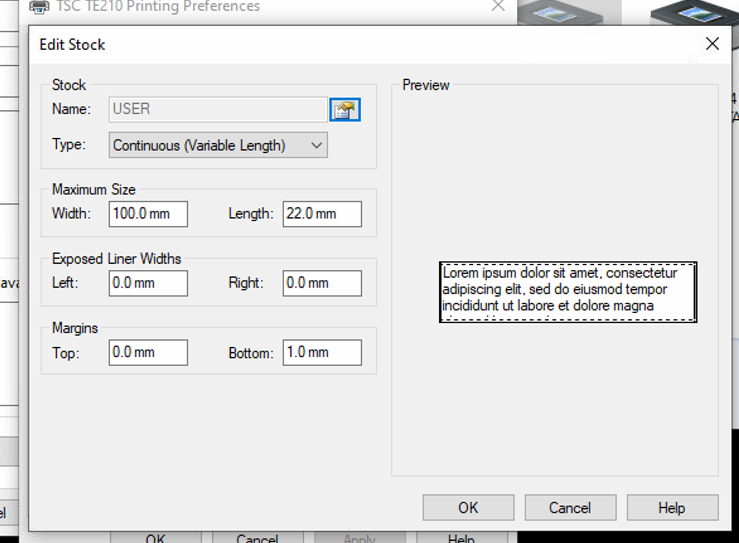The width and height of the screenshot is (739, 543).
Task: Click the Name field showing USER
Action: tap(218, 109)
